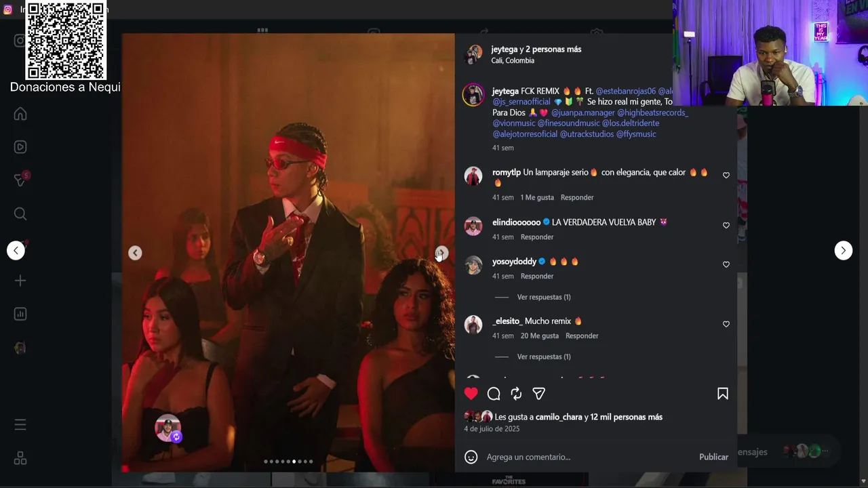Click the repost arrows icon under the post
Screen dimensions: 868x488
pyautogui.click(x=516, y=394)
